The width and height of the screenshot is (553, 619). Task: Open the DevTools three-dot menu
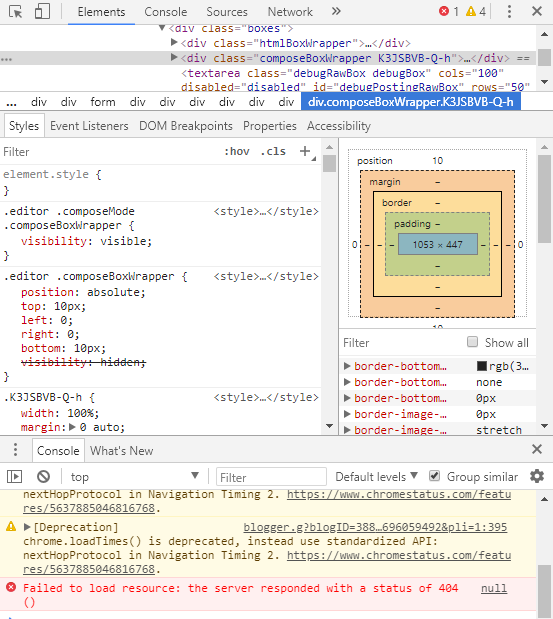click(509, 11)
